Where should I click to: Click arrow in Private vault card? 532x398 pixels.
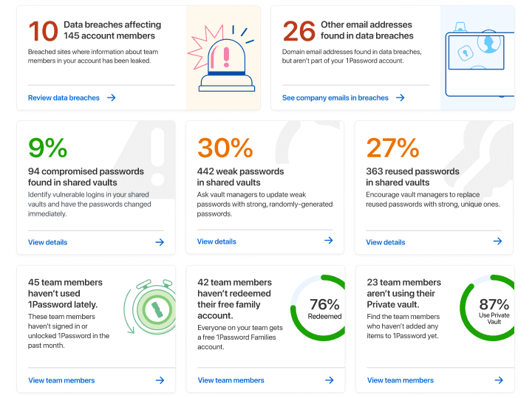click(x=499, y=380)
